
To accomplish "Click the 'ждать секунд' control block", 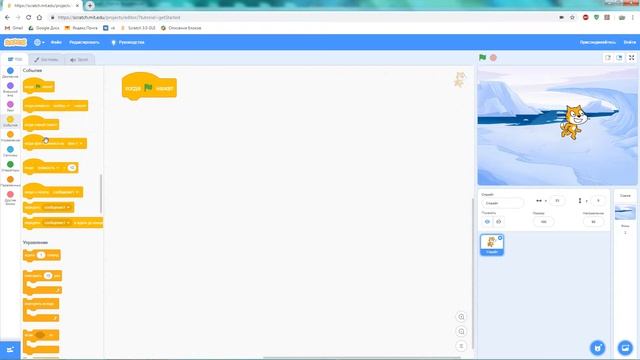I will click(42, 255).
